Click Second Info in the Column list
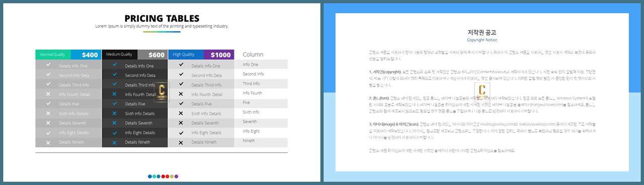 click(253, 74)
